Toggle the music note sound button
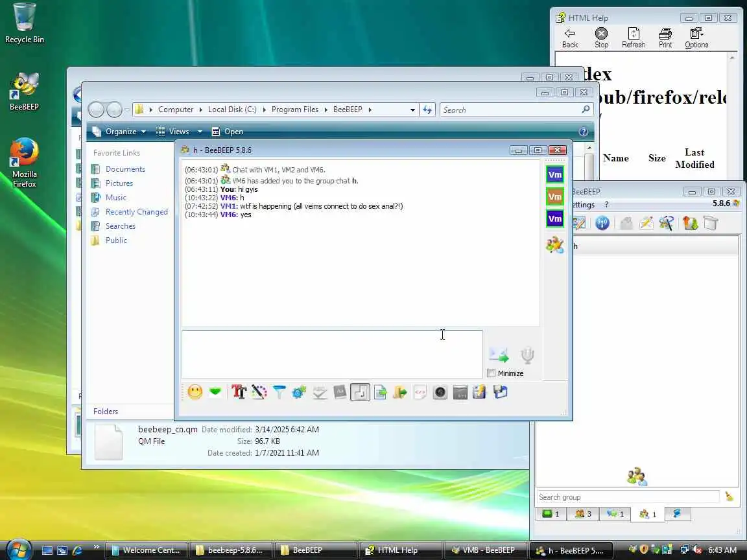 click(x=360, y=392)
